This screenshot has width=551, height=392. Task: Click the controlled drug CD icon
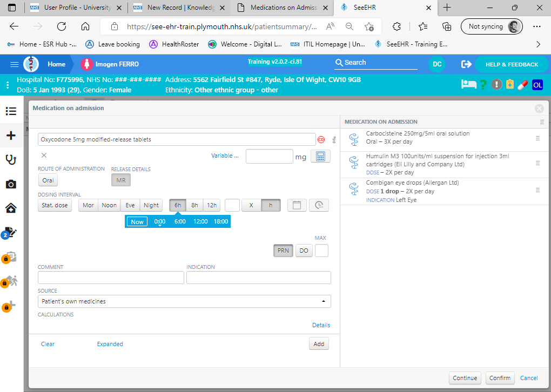pyautogui.click(x=321, y=140)
